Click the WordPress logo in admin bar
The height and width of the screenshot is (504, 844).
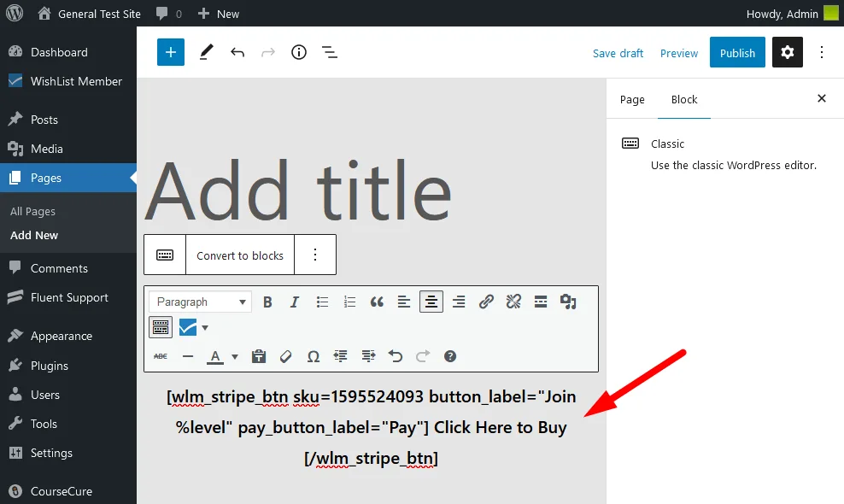coord(15,13)
